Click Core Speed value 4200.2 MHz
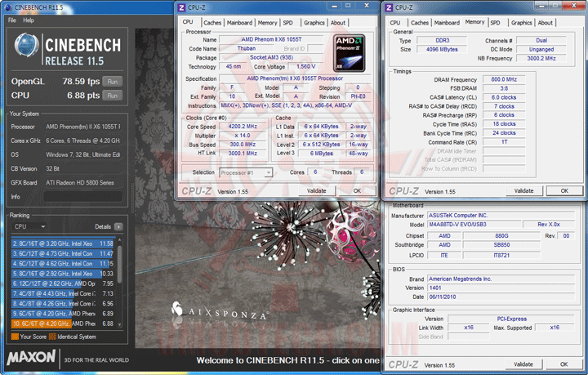This screenshot has width=588, height=375. (243, 127)
